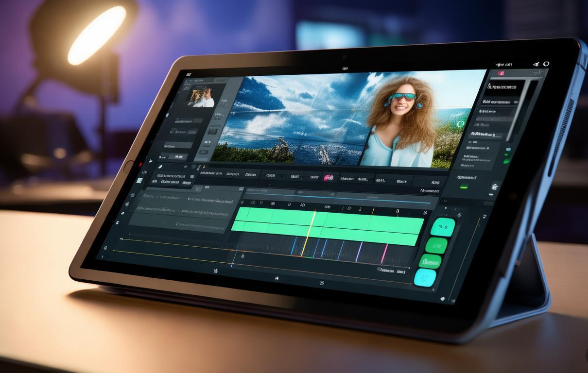Click the pink badge heading the right panel

point(501,74)
